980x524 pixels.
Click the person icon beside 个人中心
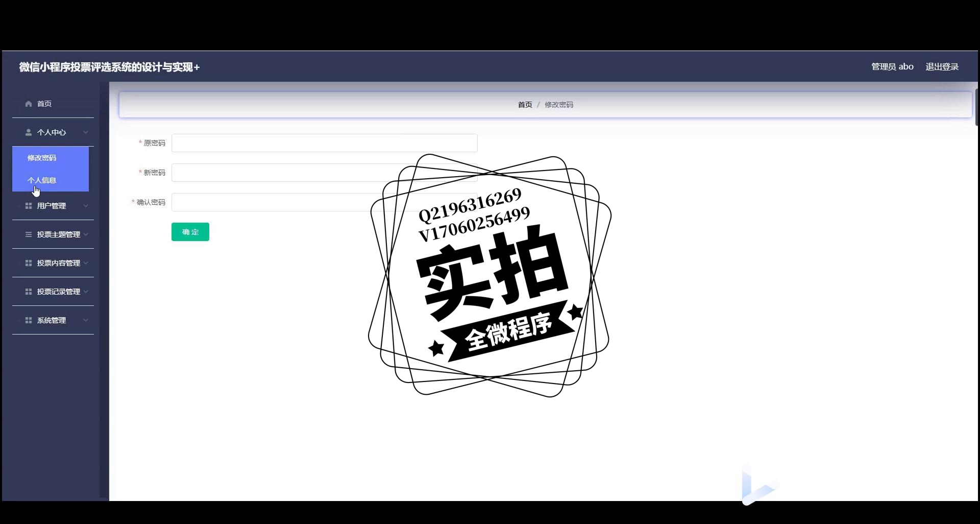29,132
